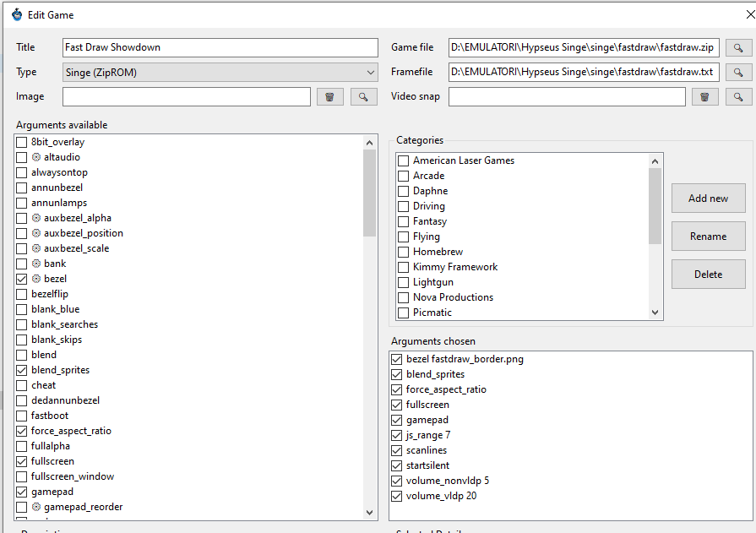Viewport: 756px width, 533px height.
Task: Click the gear icon beside auxbezel_alpha
Action: [x=36, y=218]
